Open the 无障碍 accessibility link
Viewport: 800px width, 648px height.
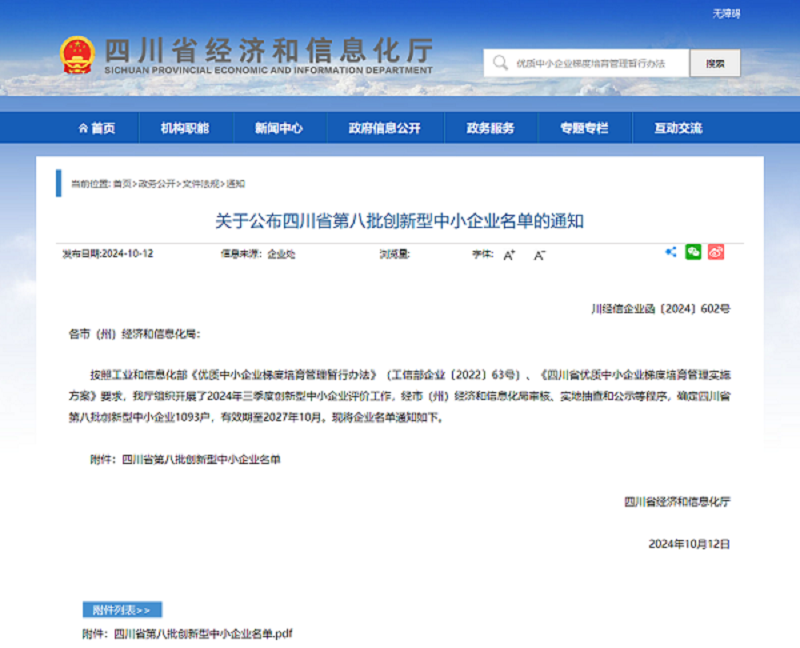pyautogui.click(x=726, y=13)
